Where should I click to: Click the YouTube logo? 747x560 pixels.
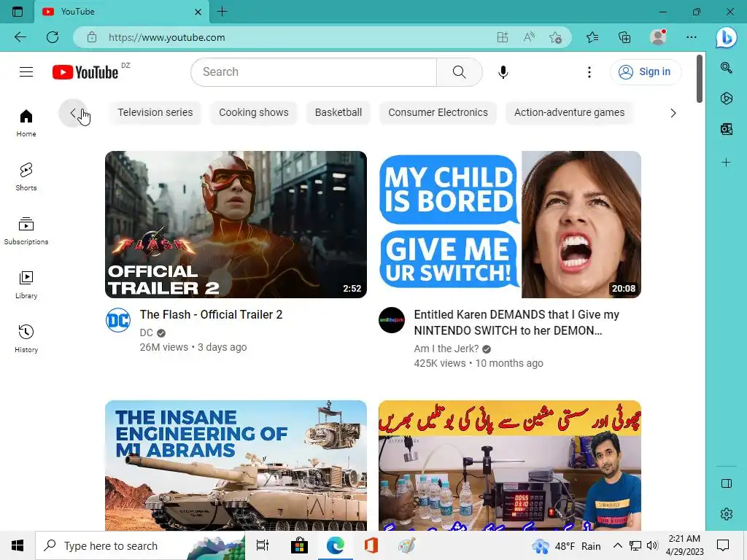pyautogui.click(x=85, y=72)
